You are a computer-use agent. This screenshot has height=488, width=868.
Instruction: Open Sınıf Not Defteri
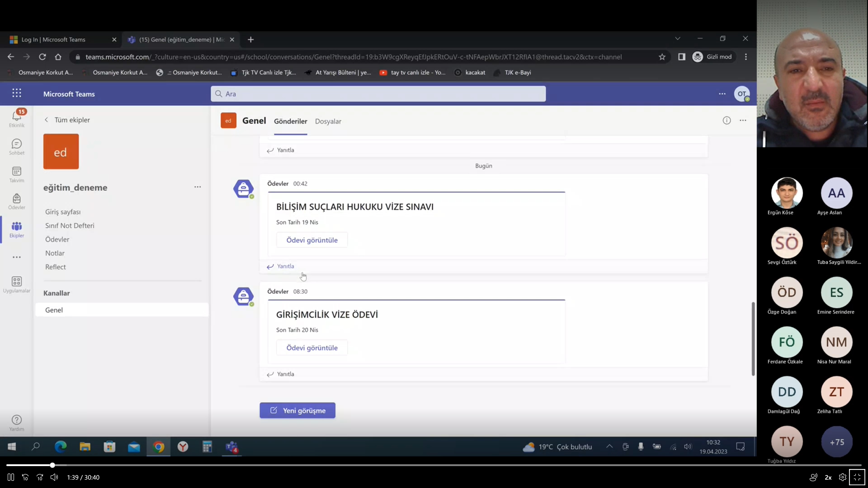(70, 226)
